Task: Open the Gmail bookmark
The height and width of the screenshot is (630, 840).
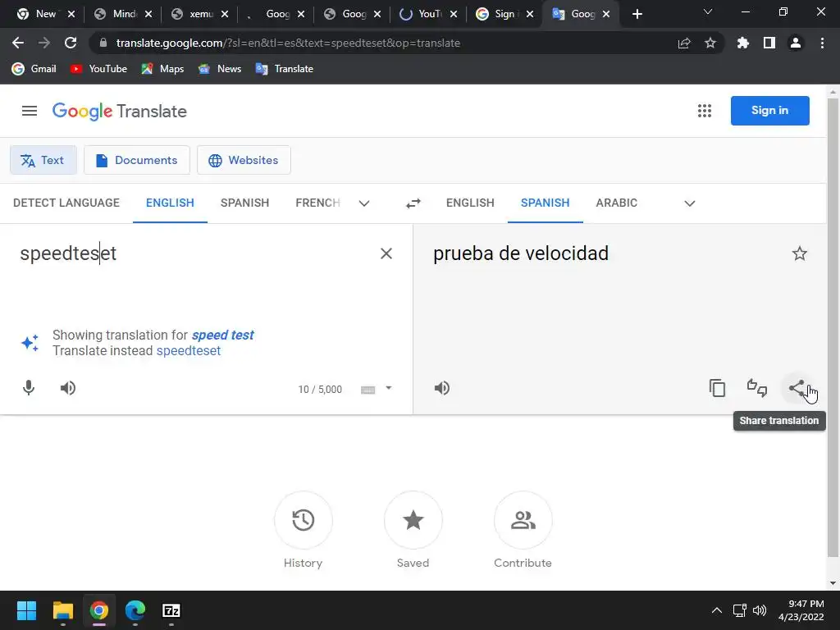Action: tap(34, 69)
